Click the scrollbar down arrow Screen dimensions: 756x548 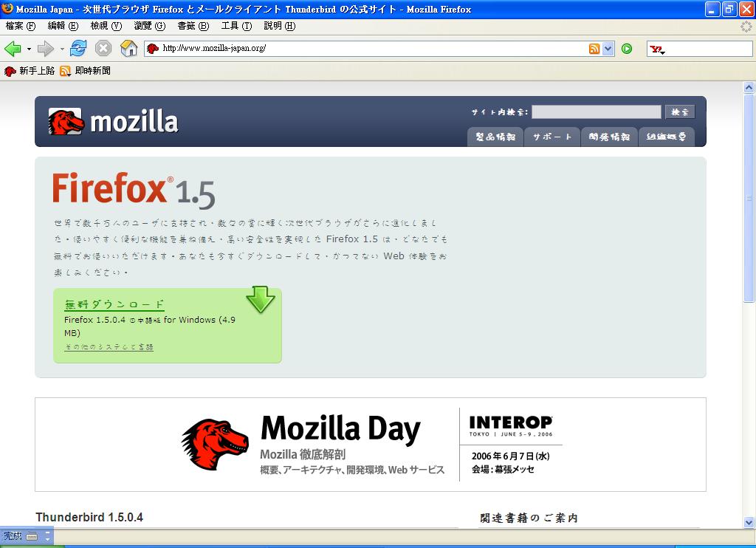tap(749, 522)
